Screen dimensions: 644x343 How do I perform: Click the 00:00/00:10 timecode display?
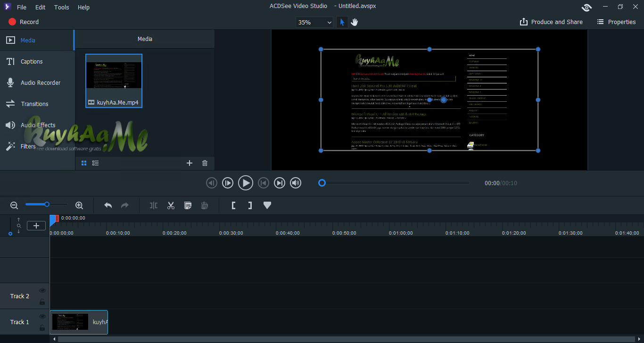501,183
